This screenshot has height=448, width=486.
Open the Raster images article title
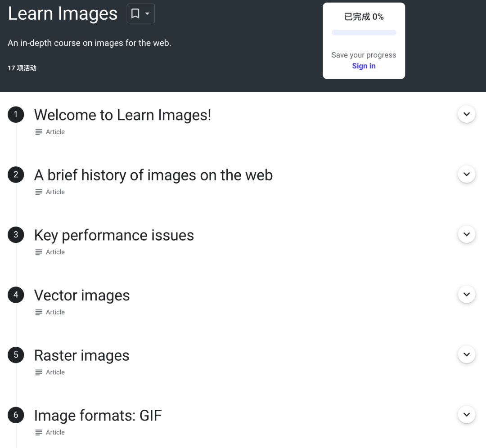pyautogui.click(x=82, y=355)
